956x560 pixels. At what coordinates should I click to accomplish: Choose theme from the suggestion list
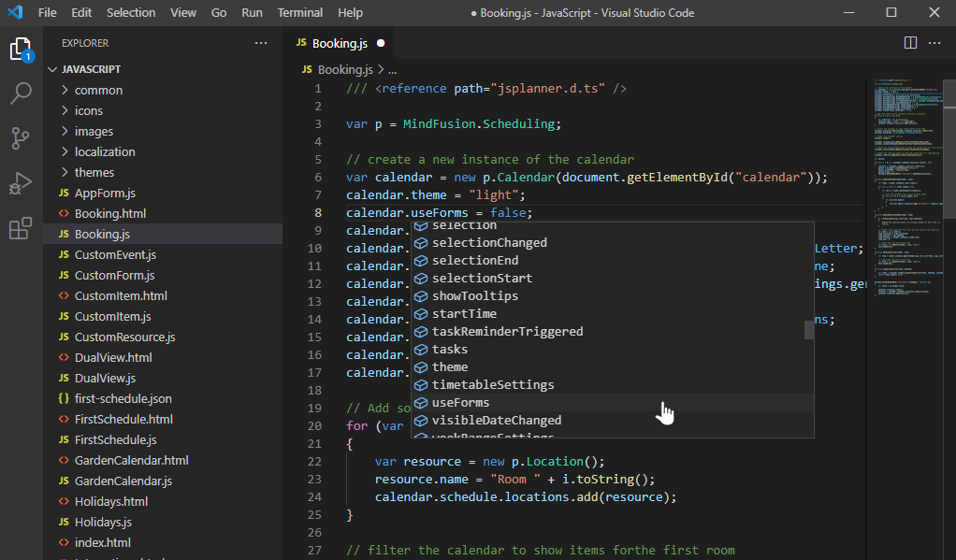tap(612, 366)
